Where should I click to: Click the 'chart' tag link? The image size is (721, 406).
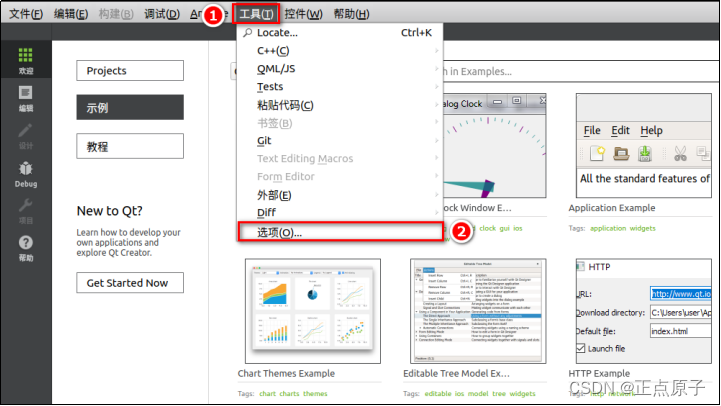(x=267, y=394)
